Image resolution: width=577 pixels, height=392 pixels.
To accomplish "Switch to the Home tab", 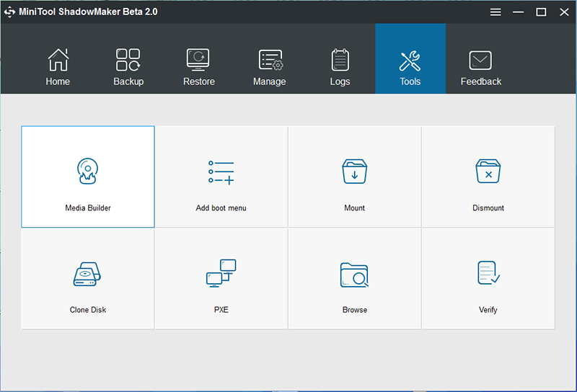I will 58,68.
